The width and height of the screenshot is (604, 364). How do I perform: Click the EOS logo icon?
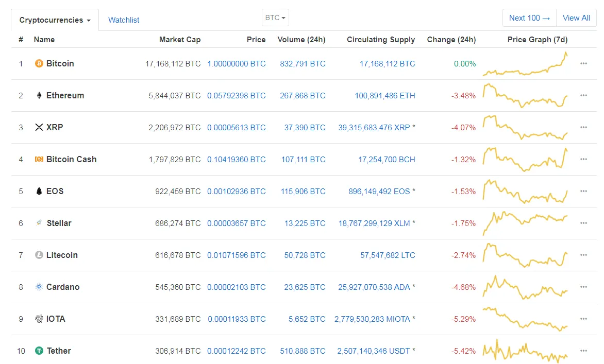click(39, 192)
